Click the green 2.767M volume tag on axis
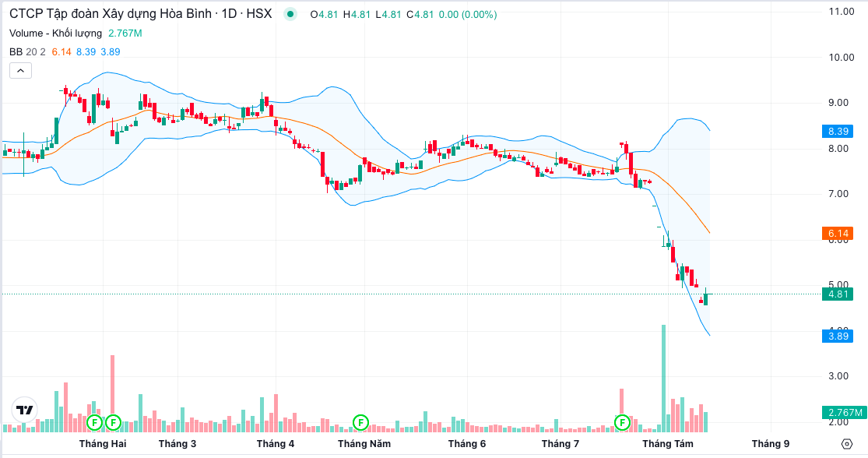This screenshot has width=868, height=458. coord(845,413)
